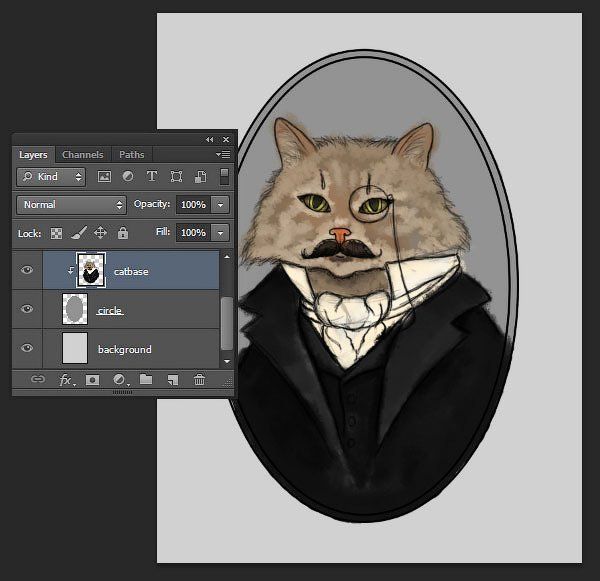600x581 pixels.
Task: Click the layers list scroll up arrow
Action: coord(227,257)
